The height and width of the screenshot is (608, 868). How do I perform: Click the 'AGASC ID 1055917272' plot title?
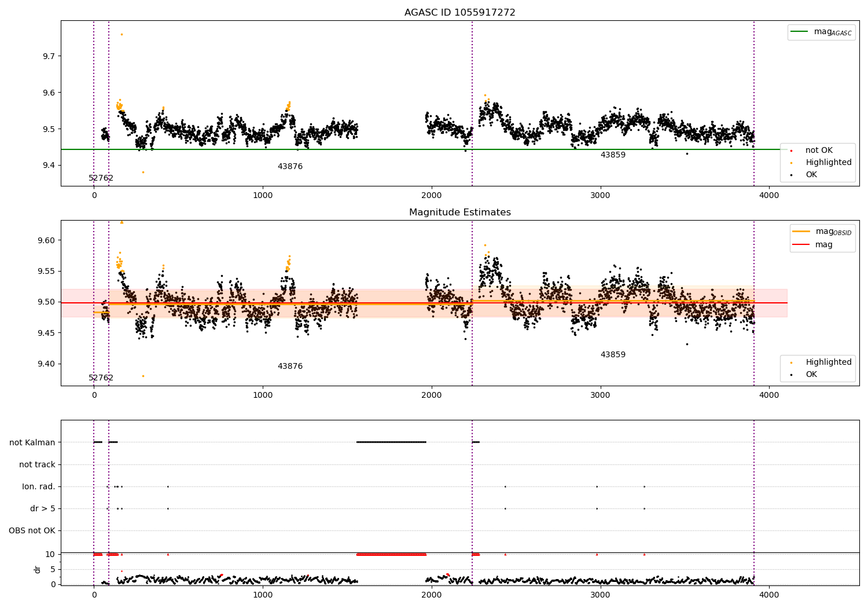(x=459, y=12)
